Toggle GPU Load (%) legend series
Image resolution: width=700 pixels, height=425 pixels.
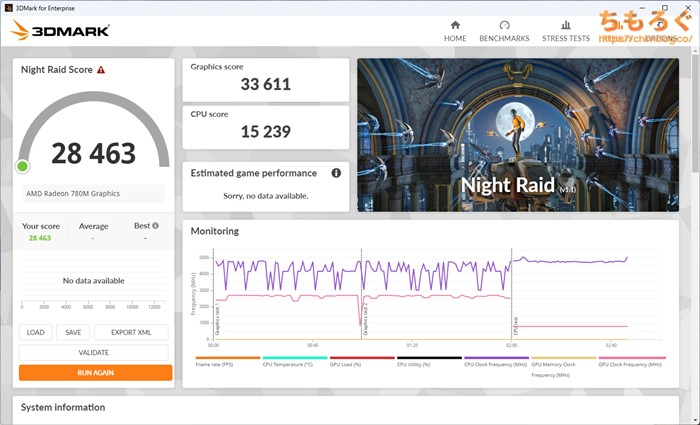coord(362,362)
